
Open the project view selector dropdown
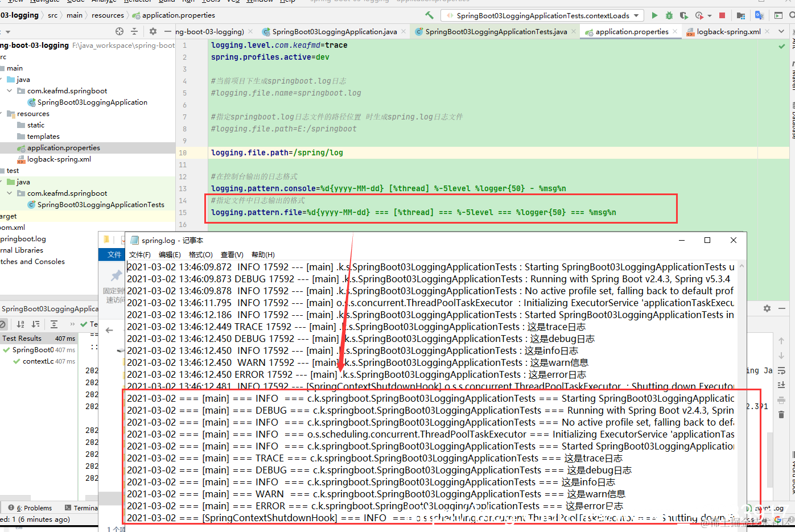pyautogui.click(x=8, y=31)
